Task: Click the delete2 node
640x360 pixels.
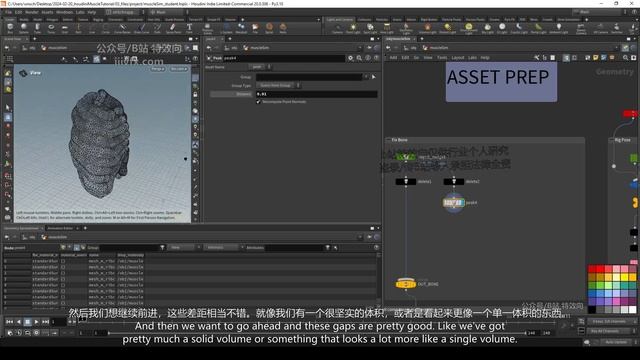Action: 453,182
